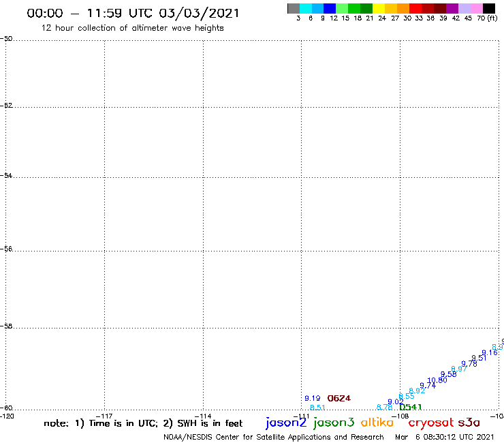This screenshot has width=504, height=443.
Task: Click the light green swatch before the 15 label
Action: pos(343,8)
